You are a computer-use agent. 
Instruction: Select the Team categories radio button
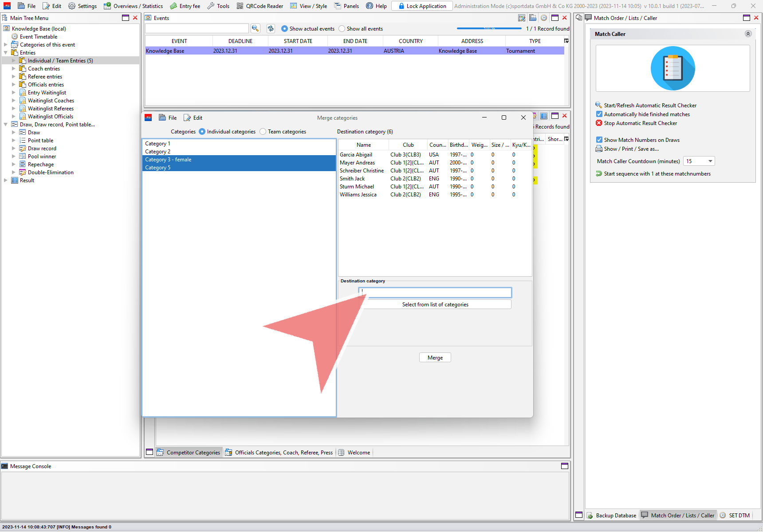pos(263,132)
